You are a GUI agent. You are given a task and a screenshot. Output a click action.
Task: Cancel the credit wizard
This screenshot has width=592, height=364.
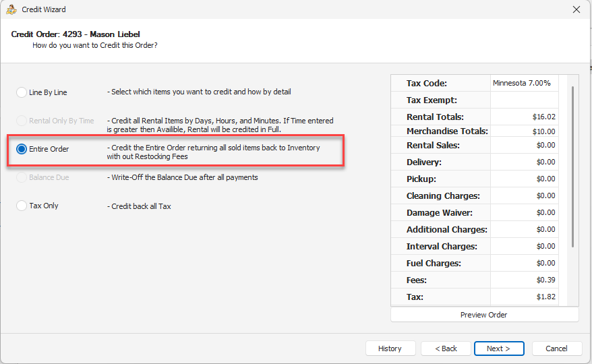(556, 348)
